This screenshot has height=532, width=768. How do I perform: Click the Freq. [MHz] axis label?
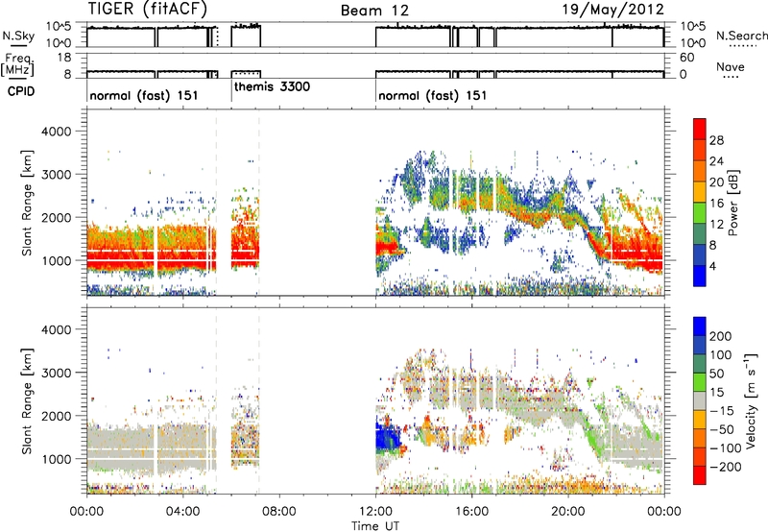(18, 64)
